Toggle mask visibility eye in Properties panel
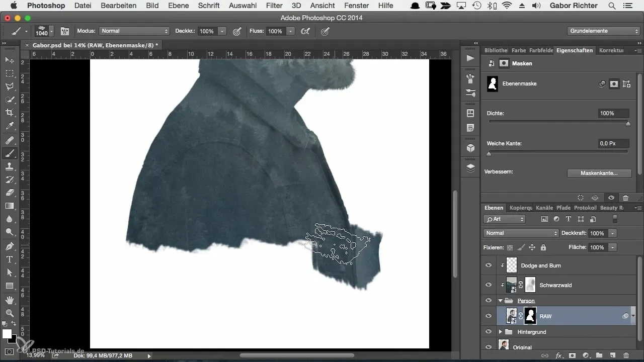 coord(611,198)
